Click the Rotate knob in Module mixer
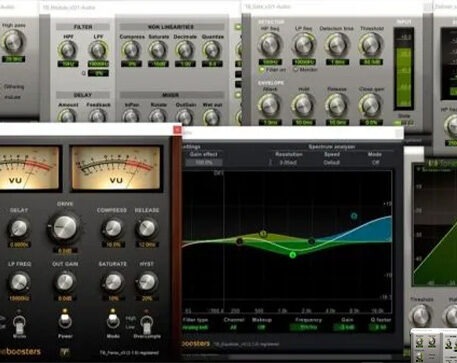The image size is (457, 363). pyautogui.click(x=158, y=116)
